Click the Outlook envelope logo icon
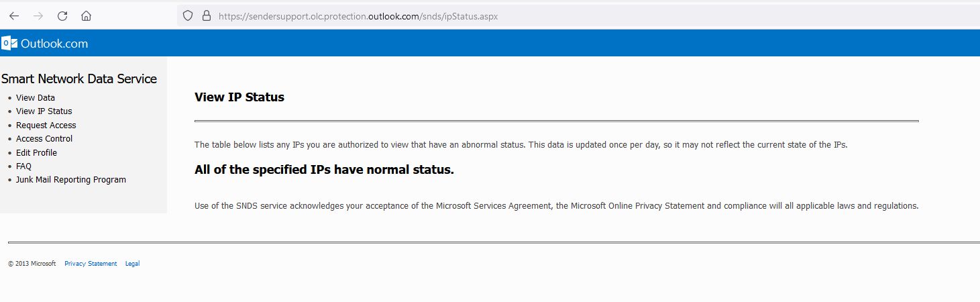 pyautogui.click(x=9, y=44)
